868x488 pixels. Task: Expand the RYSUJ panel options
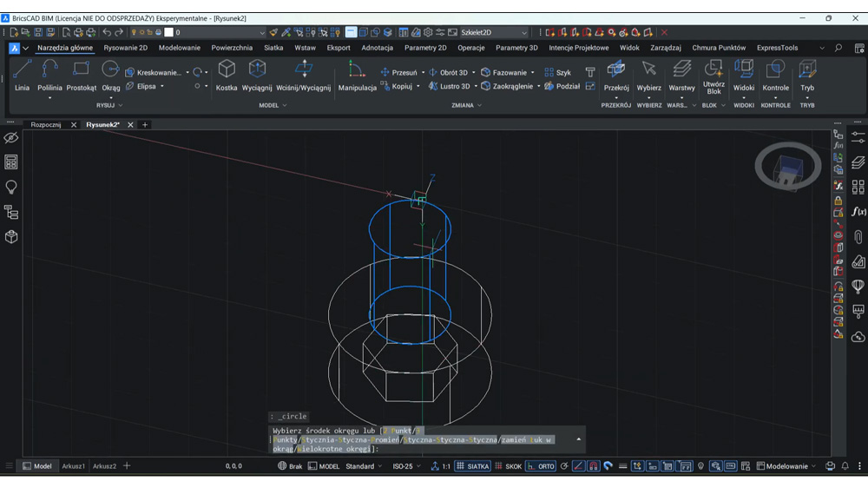109,105
